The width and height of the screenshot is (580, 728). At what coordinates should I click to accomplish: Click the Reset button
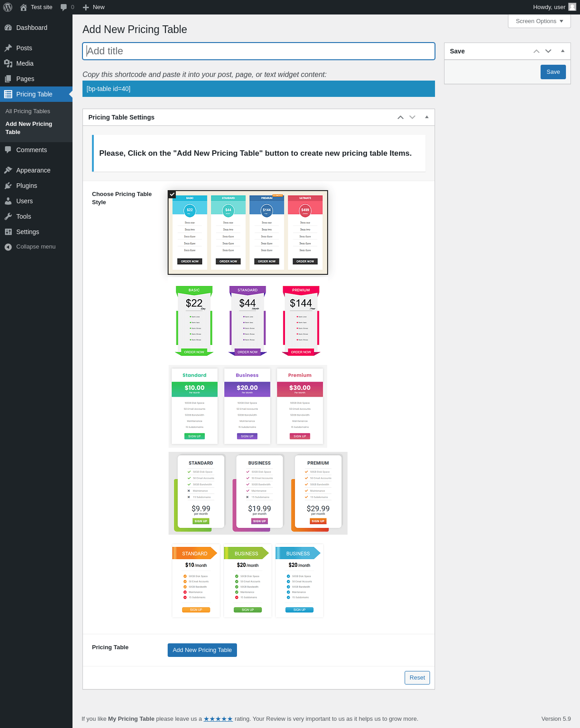tap(417, 678)
